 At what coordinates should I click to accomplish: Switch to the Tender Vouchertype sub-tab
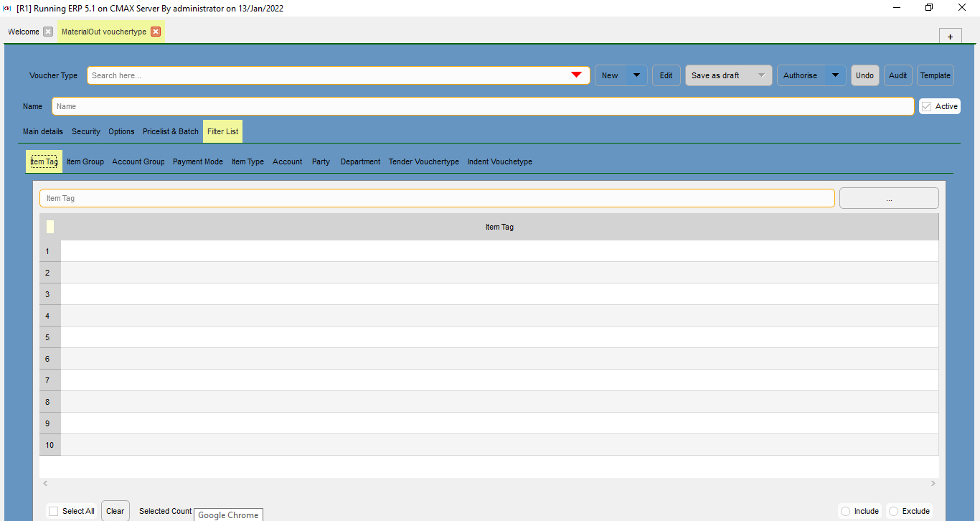[424, 161]
